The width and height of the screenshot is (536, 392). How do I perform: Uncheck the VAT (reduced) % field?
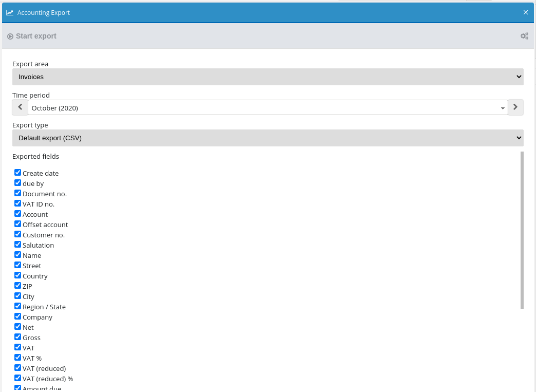[18, 378]
